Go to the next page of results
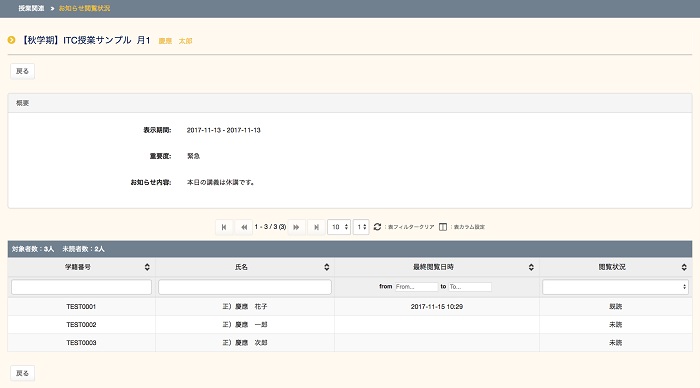Image resolution: width=700 pixels, height=388 pixels. (296, 227)
